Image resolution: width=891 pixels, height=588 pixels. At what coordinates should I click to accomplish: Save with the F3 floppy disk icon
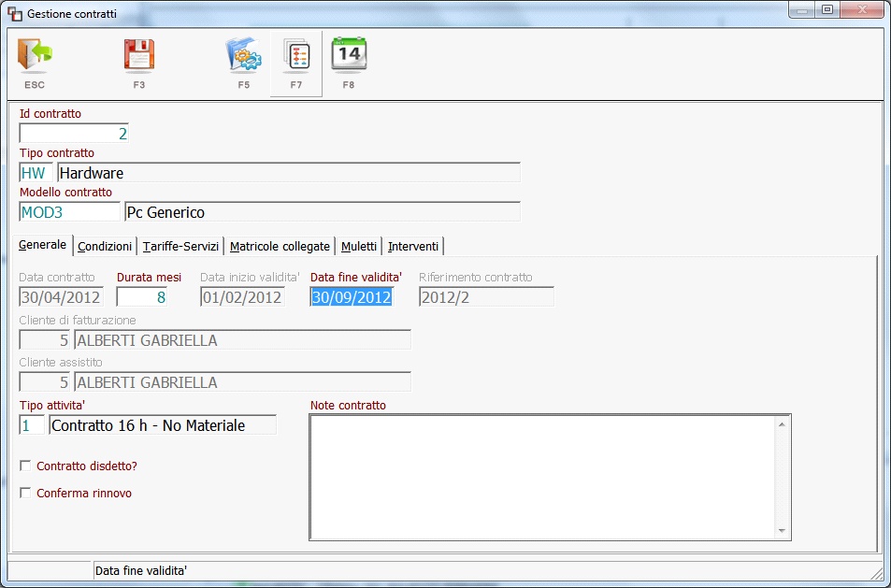click(139, 56)
